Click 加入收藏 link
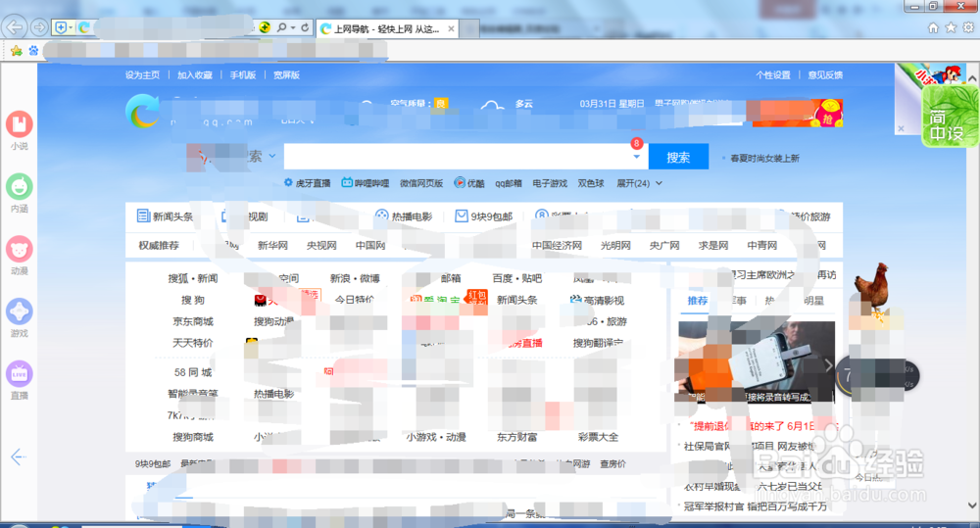Screen dimensions: 980x528 [x=195, y=75]
